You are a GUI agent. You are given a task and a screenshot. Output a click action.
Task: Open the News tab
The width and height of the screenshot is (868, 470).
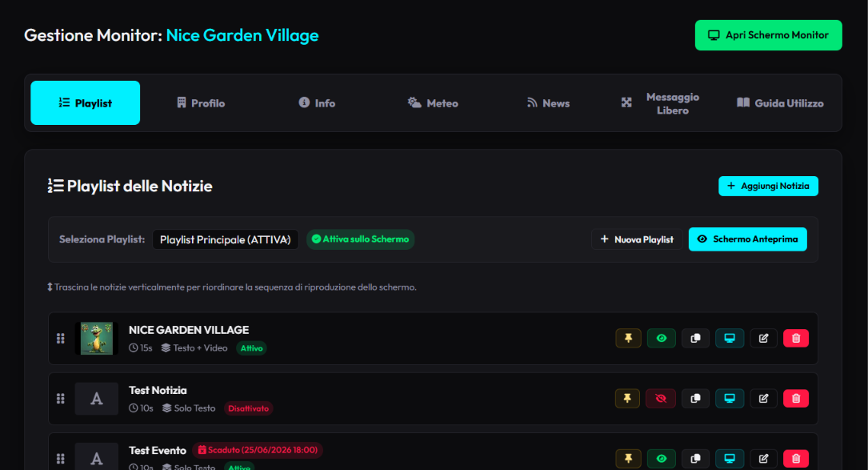pyautogui.click(x=549, y=103)
